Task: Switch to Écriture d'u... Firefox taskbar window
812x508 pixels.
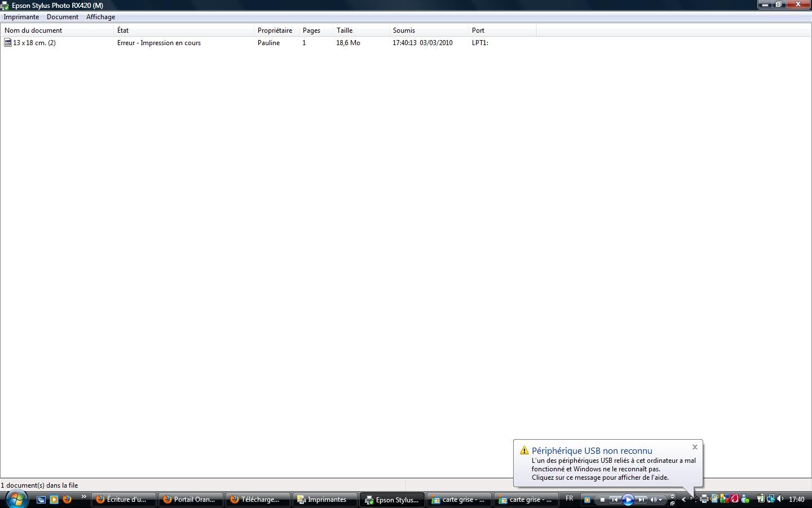Action: pyautogui.click(x=123, y=500)
